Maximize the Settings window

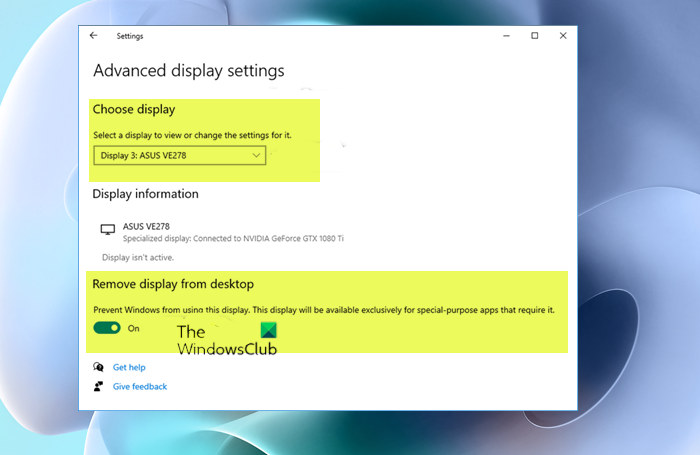point(534,36)
